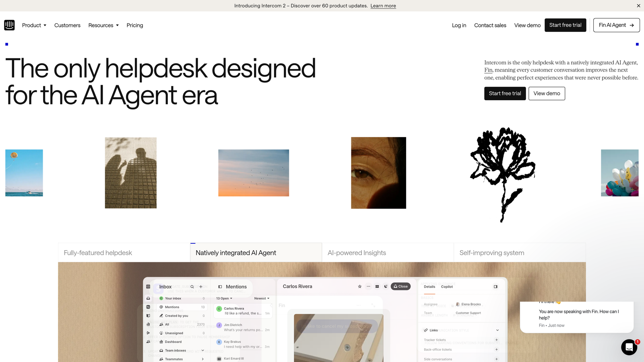
Task: Open the Fin message preview bubble
Action: pyautogui.click(x=577, y=317)
